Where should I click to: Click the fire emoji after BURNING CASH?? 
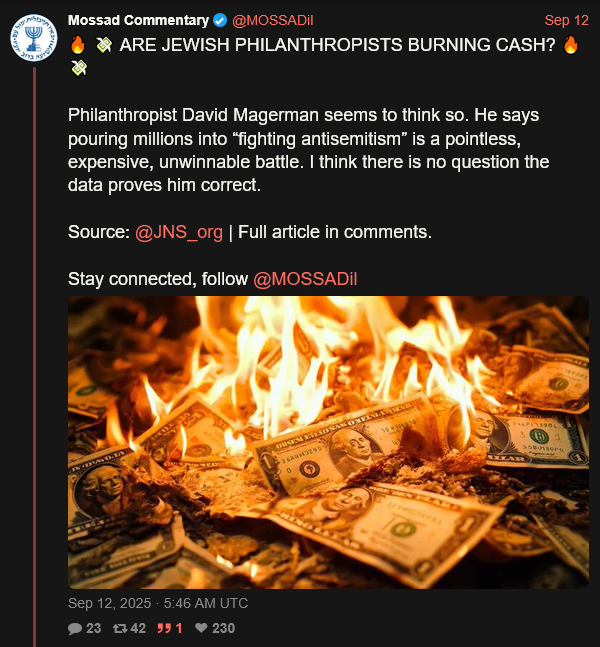coord(571,45)
